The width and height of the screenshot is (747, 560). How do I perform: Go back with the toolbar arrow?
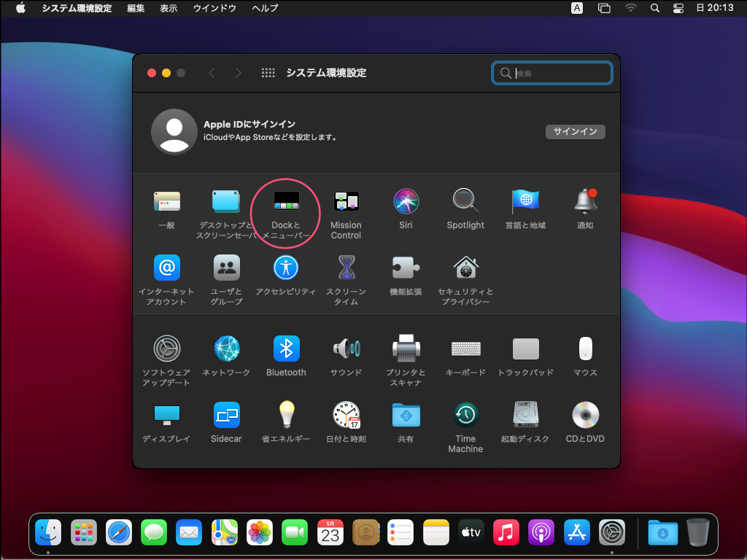tap(212, 73)
